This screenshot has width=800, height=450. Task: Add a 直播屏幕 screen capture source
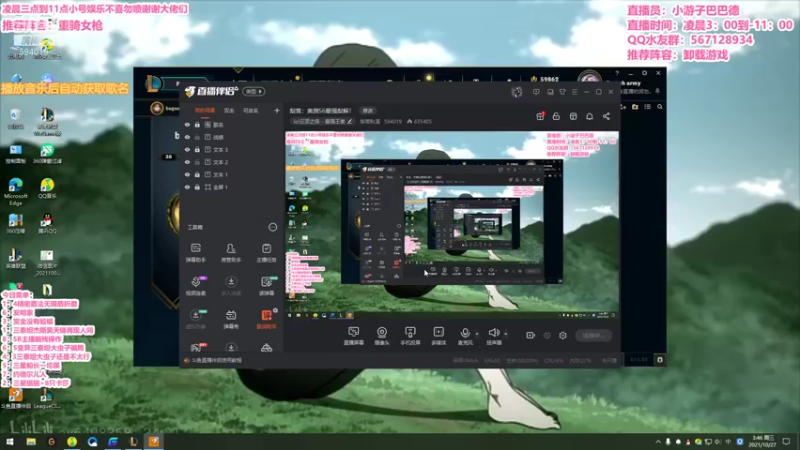click(354, 336)
